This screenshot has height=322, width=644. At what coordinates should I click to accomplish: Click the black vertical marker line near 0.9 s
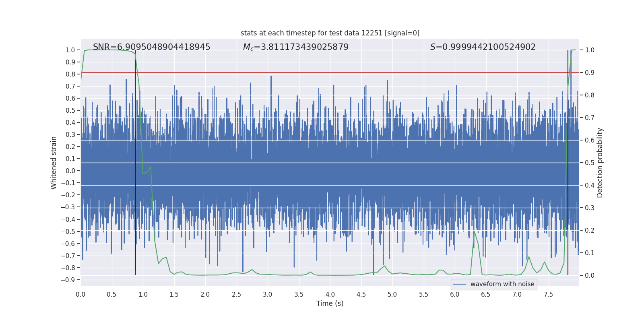(135, 161)
